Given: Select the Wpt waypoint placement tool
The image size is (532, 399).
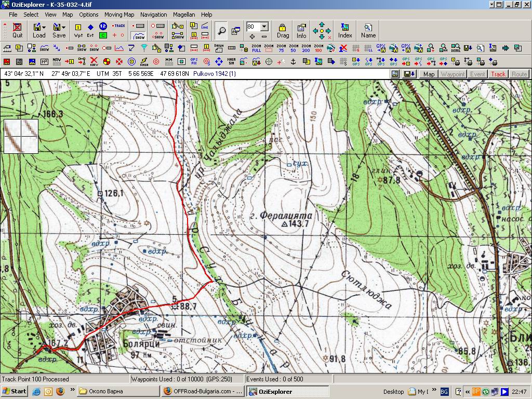Looking at the screenshot, I should (x=78, y=30).
